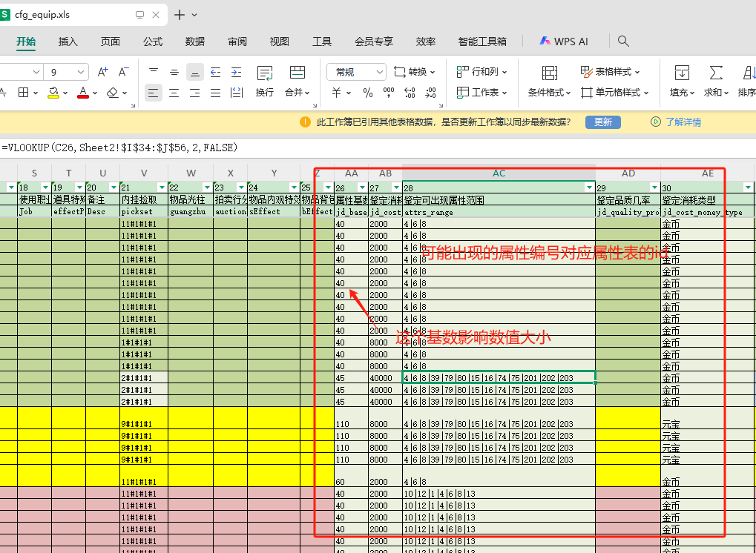Select the jd_quality_pro cell

coord(628,211)
